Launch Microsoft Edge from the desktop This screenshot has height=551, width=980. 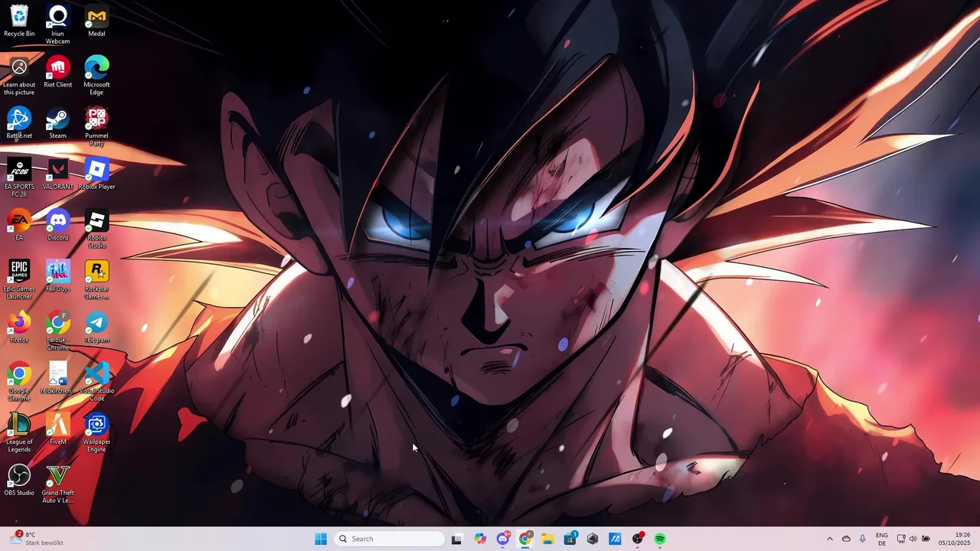point(96,76)
